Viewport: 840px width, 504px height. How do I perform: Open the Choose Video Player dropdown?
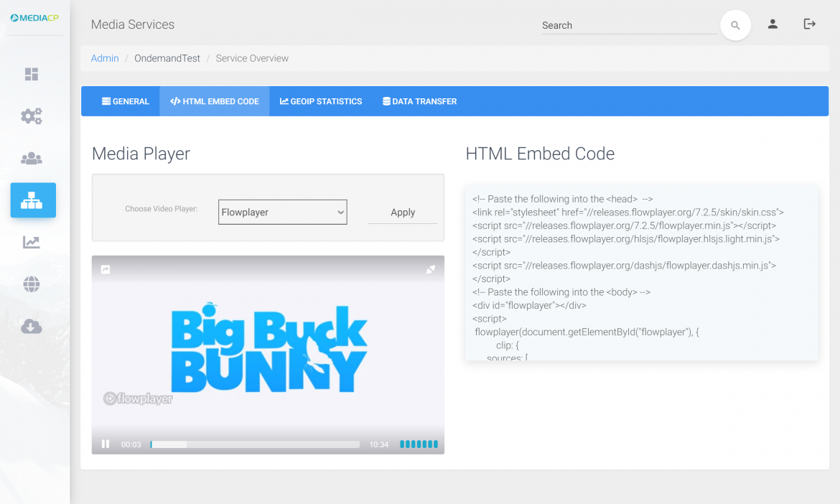coord(282,213)
